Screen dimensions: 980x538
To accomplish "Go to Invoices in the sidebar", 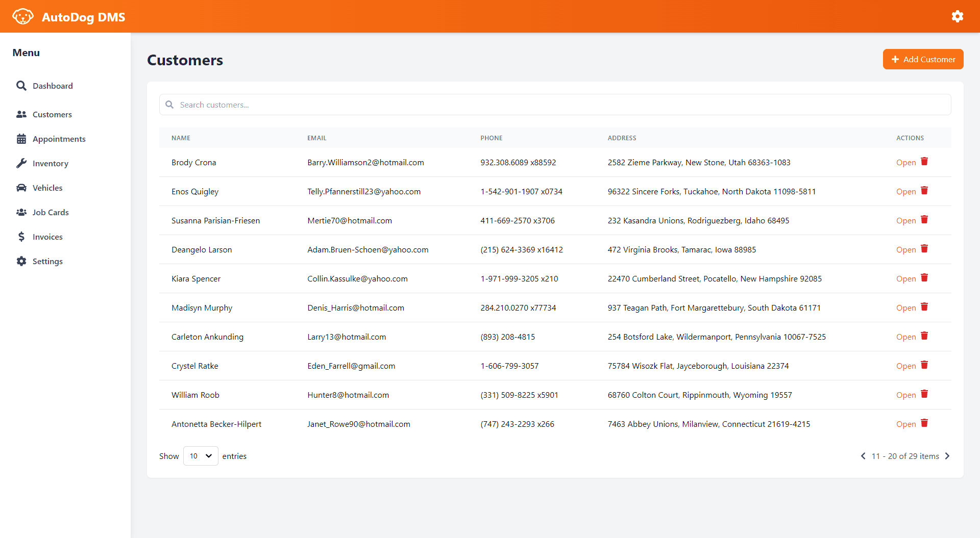I will (x=47, y=237).
